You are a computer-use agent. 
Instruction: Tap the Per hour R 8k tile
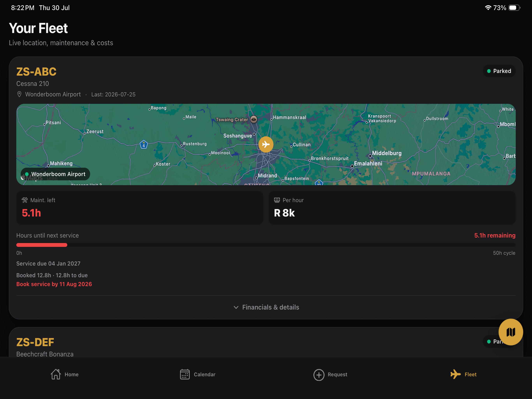(392, 208)
